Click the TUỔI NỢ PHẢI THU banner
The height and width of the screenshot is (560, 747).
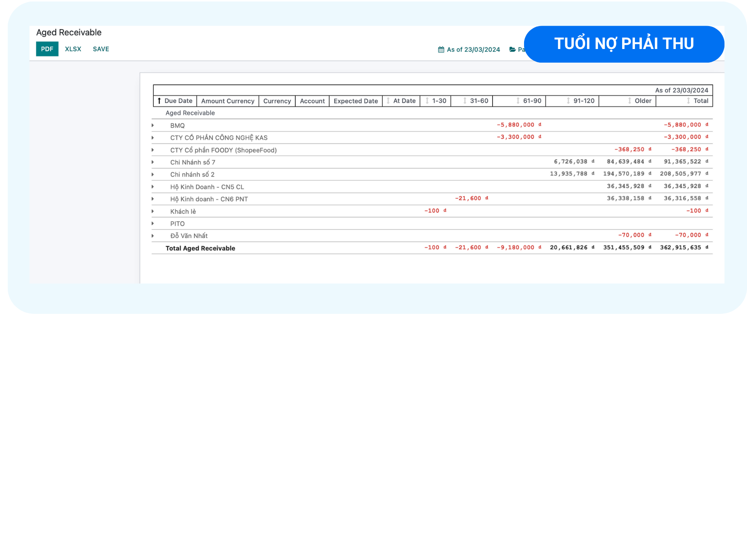(624, 44)
